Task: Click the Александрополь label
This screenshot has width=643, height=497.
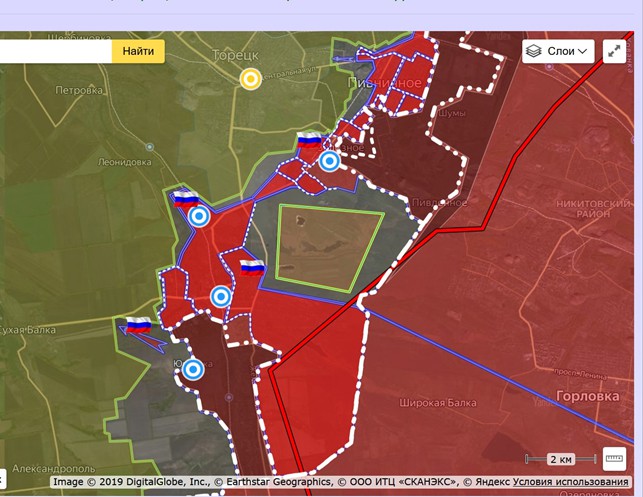Action: pos(54,468)
